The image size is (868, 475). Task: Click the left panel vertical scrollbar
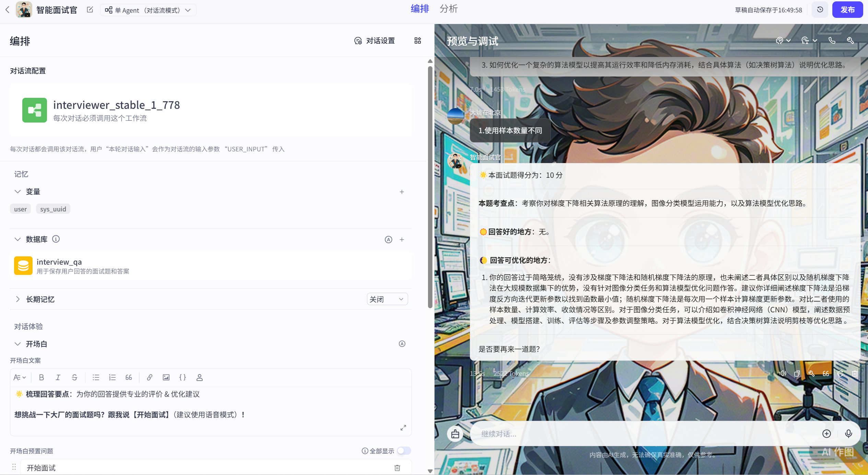(x=430, y=187)
